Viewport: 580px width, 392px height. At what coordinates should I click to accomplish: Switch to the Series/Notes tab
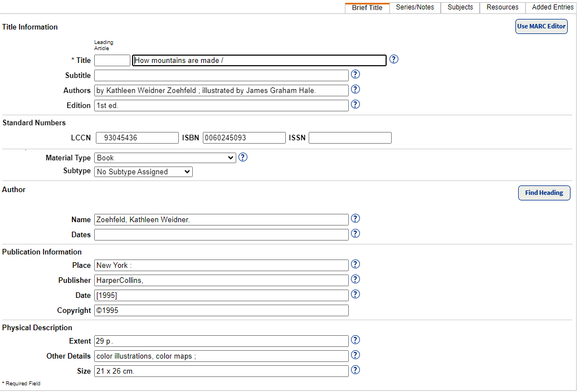pyautogui.click(x=415, y=7)
